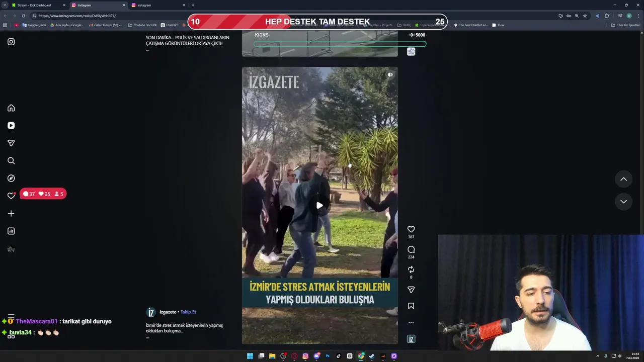Show hidden system tray icons
Viewport: 644px width, 362px height.
pos(598,356)
